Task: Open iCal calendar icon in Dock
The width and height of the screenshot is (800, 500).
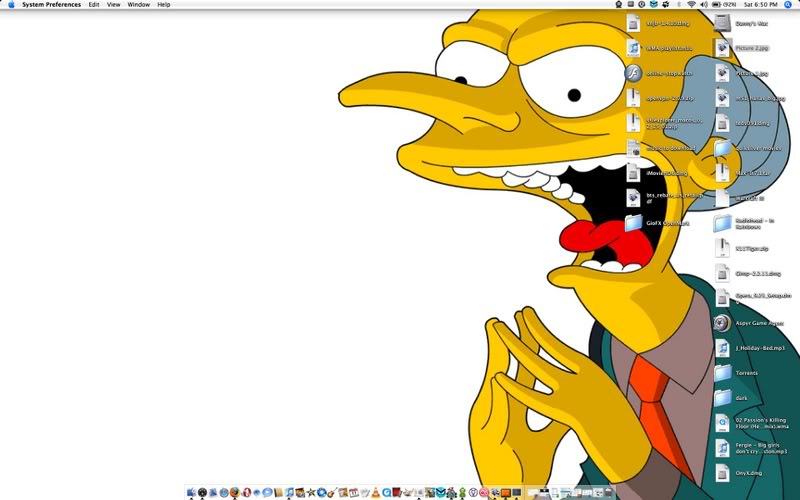Action: (354, 492)
